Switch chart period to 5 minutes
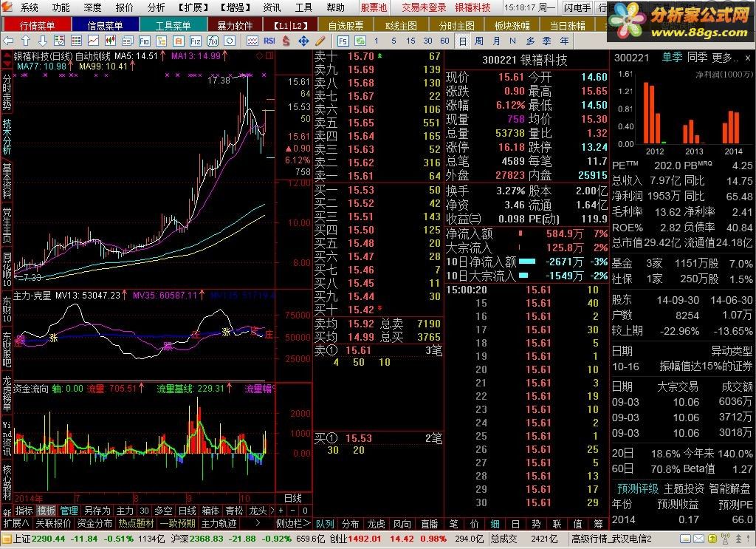Screen dimensions: 756x549 coord(394,41)
